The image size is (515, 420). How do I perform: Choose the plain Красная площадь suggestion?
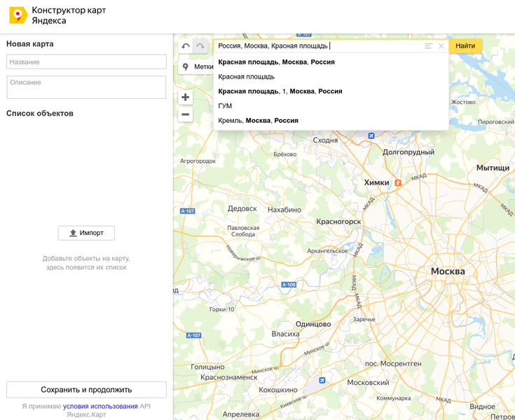[x=331, y=76]
